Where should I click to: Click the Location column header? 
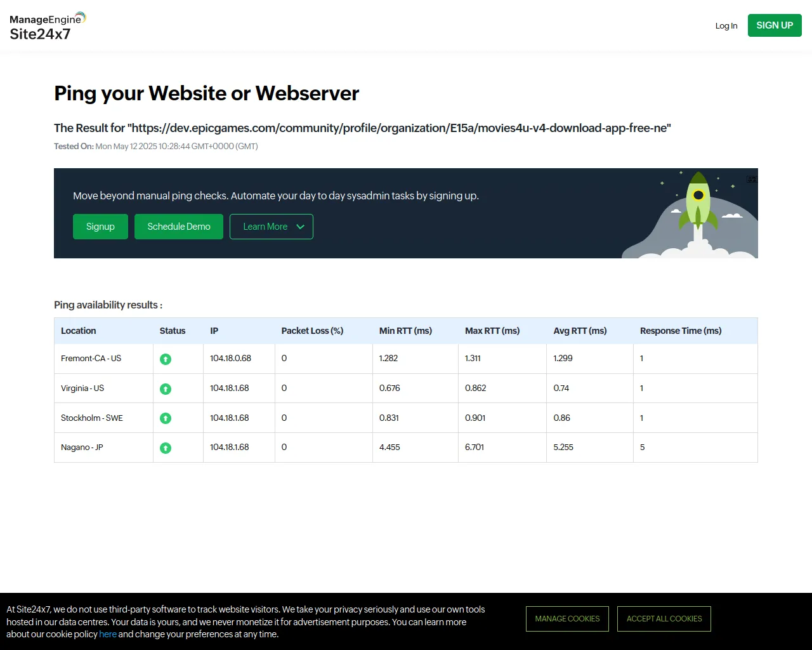79,331
